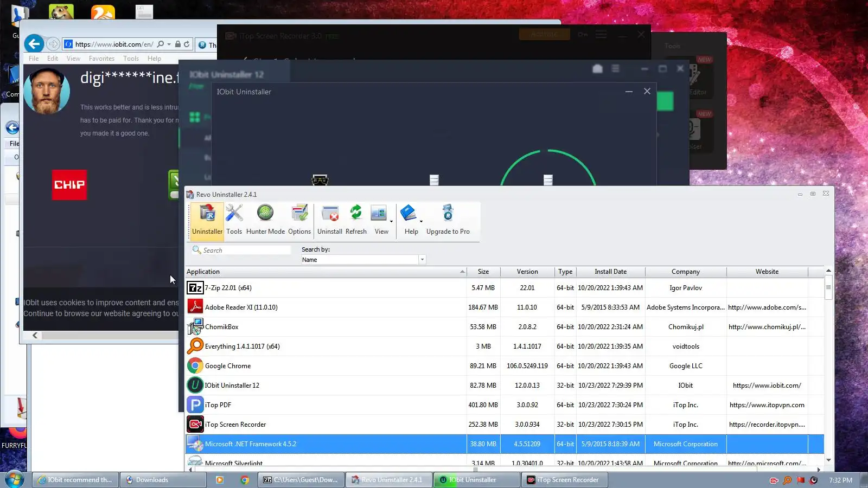Screen dimensions: 868x488
Task: Expand the address bar autocomplete dropdown
Action: pos(169,44)
